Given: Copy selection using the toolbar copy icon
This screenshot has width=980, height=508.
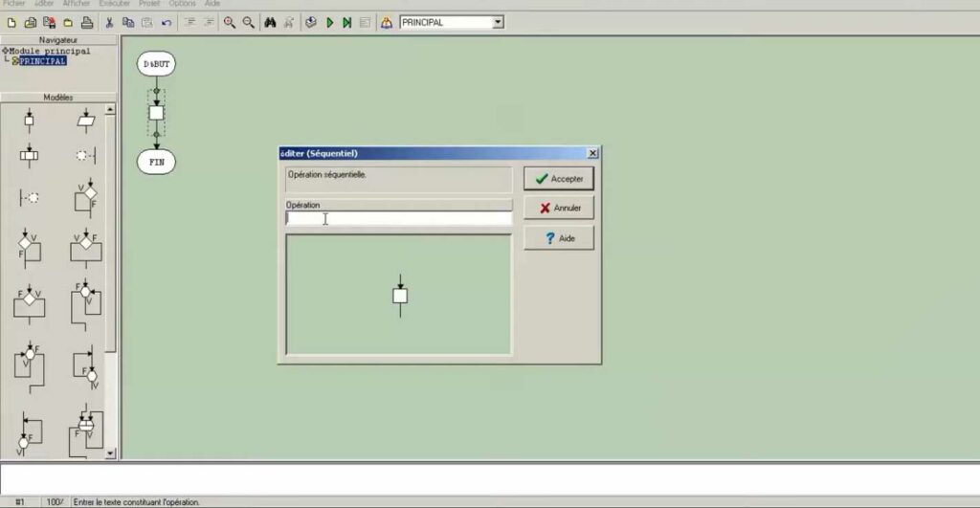Looking at the screenshot, I should coord(128,23).
